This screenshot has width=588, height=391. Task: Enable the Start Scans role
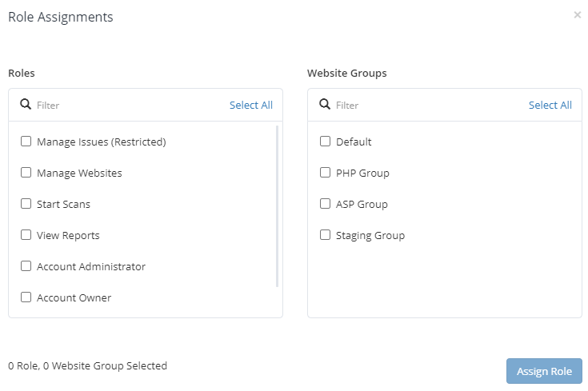click(26, 204)
